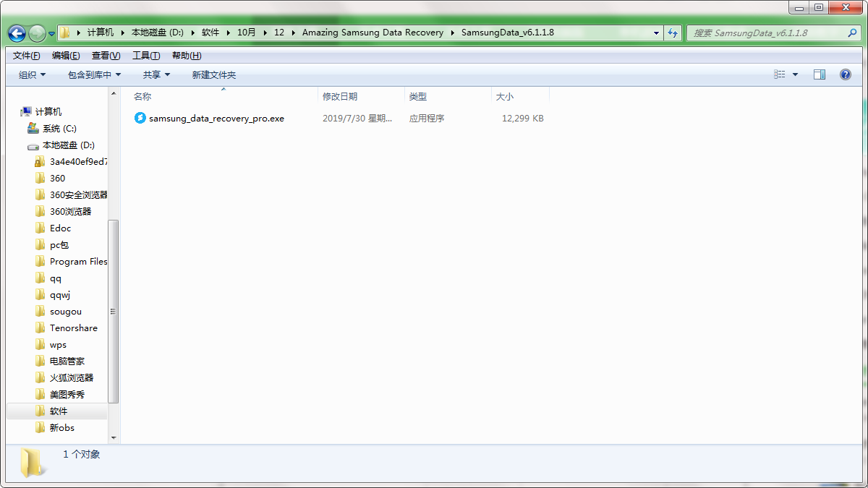
Task: Click the sidebar scroll down arrow
Action: (x=114, y=437)
